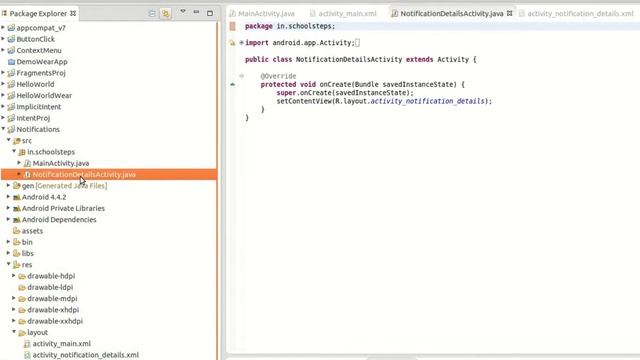
Task: Expand the FragmentsProj project
Action: (x=3, y=73)
